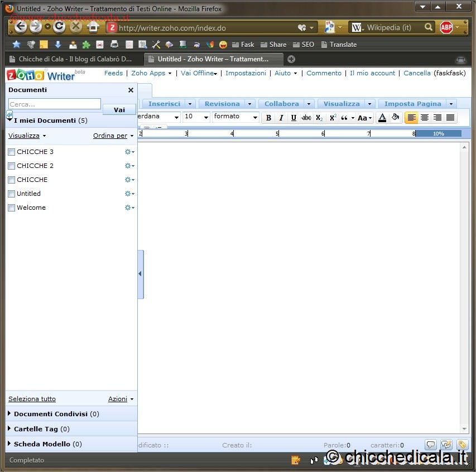This screenshot has height=472, width=476.
Task: Select the Untitled document checkbox
Action: [12, 194]
